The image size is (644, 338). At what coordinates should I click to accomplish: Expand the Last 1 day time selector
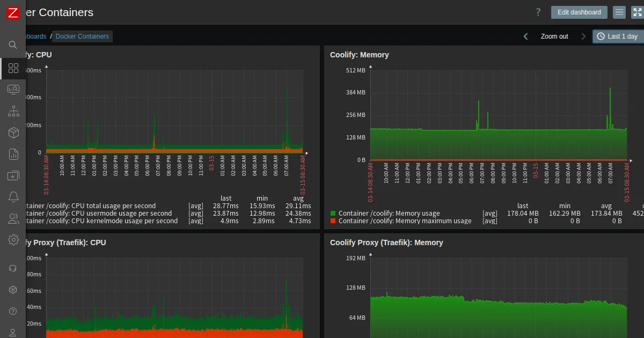[617, 36]
